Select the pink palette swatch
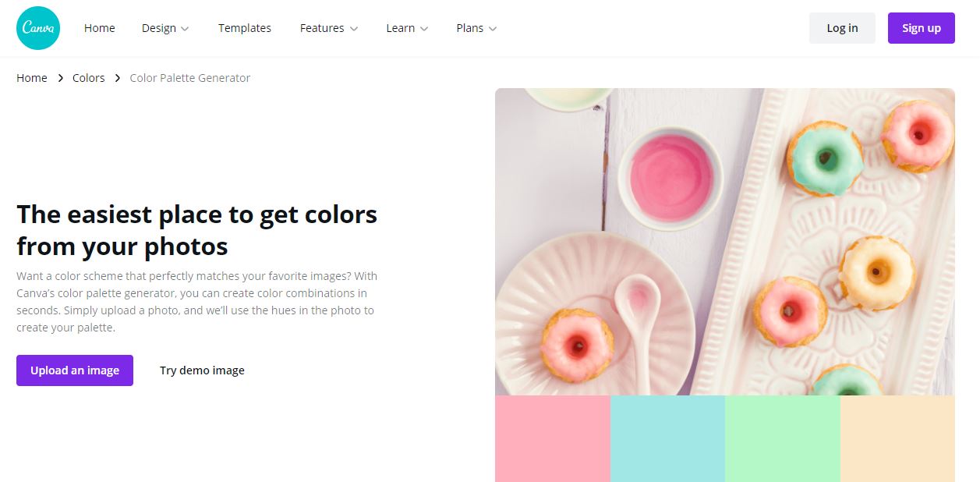This screenshot has width=980, height=482. coord(553,438)
